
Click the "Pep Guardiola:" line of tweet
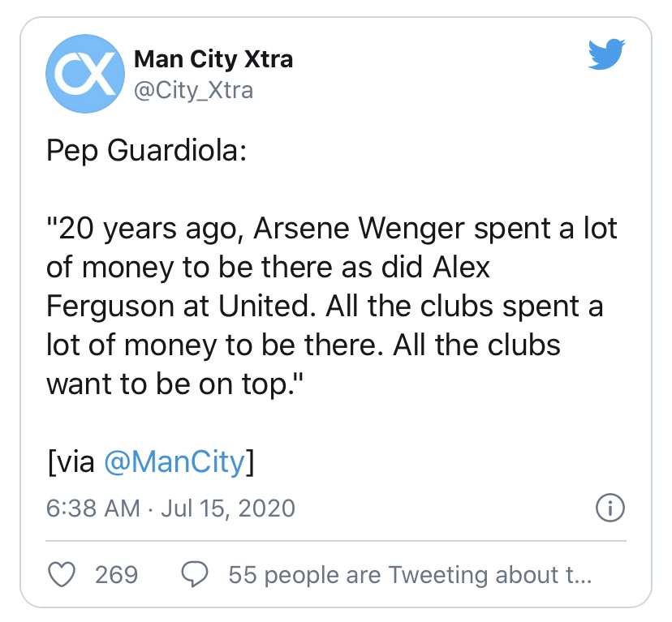(x=145, y=152)
